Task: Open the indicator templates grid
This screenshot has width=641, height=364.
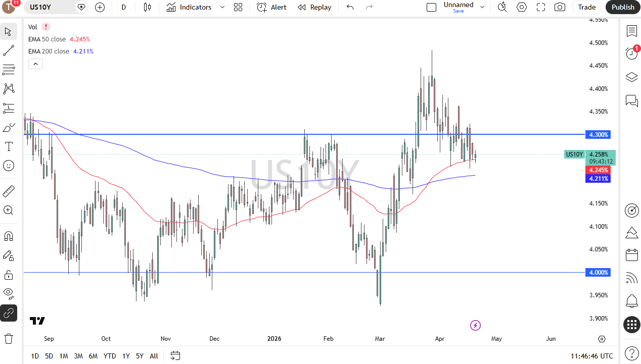Action: pos(238,7)
